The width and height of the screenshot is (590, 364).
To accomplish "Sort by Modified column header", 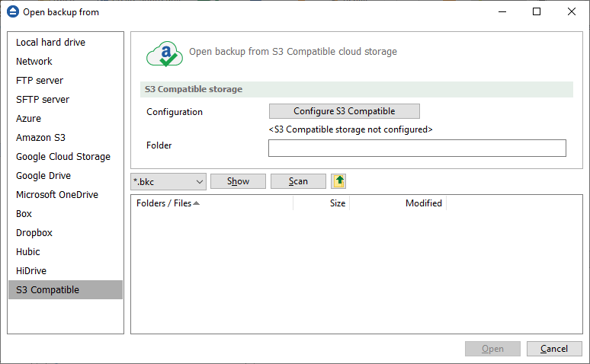I will pos(398,203).
